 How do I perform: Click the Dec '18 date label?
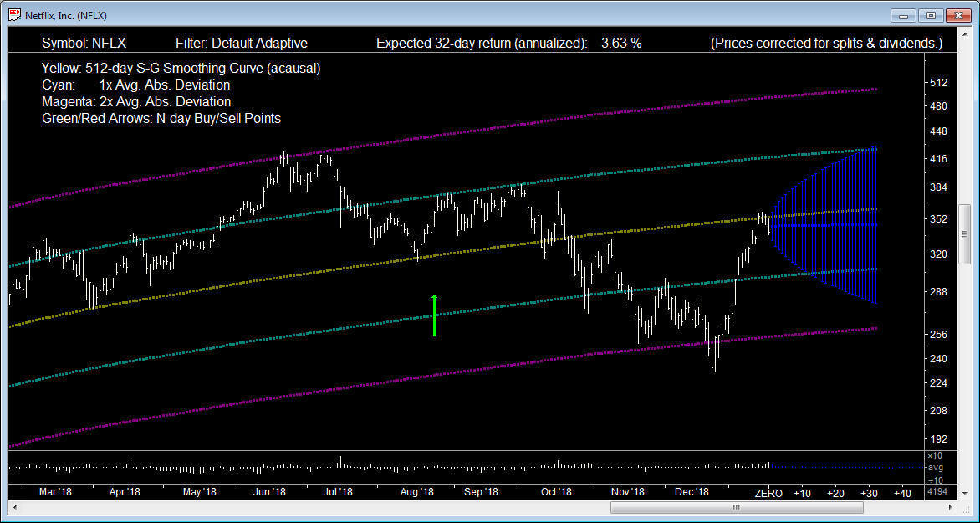(692, 492)
